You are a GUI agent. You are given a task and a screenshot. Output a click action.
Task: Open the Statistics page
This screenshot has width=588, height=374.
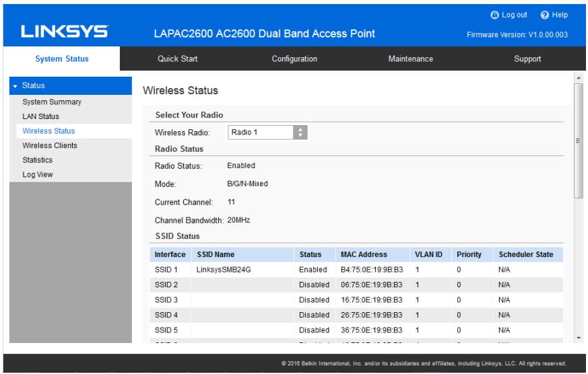coord(38,160)
